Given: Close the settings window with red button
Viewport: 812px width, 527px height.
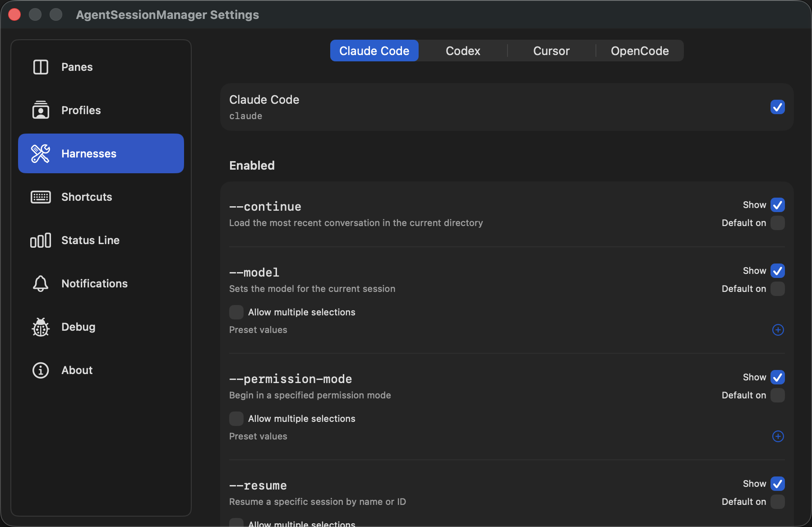Looking at the screenshot, I should (x=14, y=14).
